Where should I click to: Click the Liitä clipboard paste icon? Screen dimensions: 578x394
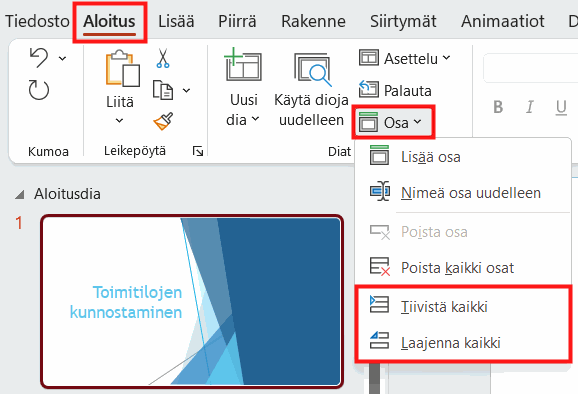pyautogui.click(x=123, y=68)
